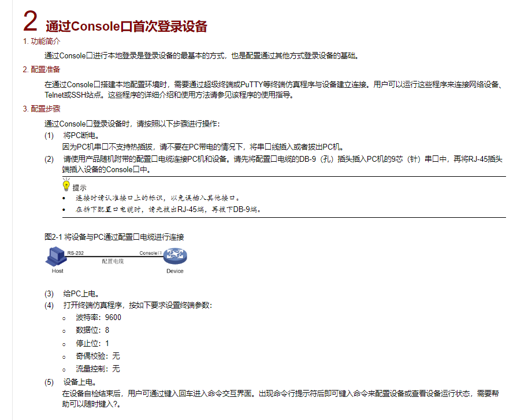Click the 配置电缆 label in diagram

point(113,262)
